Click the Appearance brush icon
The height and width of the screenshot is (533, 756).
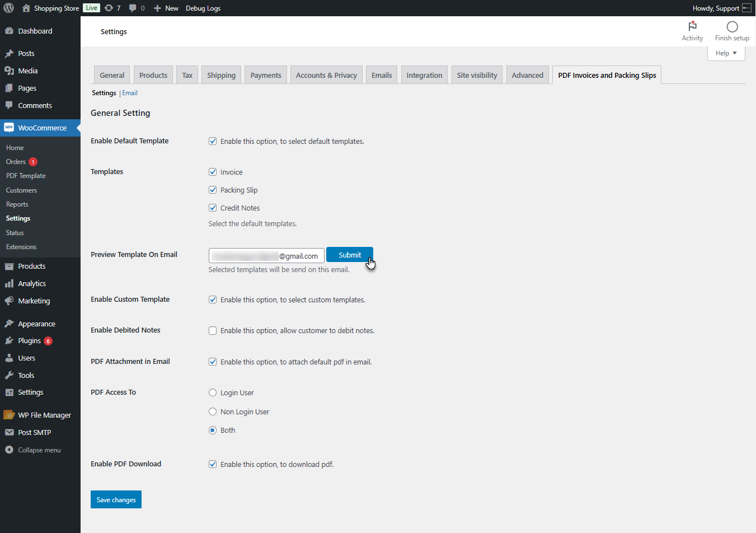tap(9, 324)
